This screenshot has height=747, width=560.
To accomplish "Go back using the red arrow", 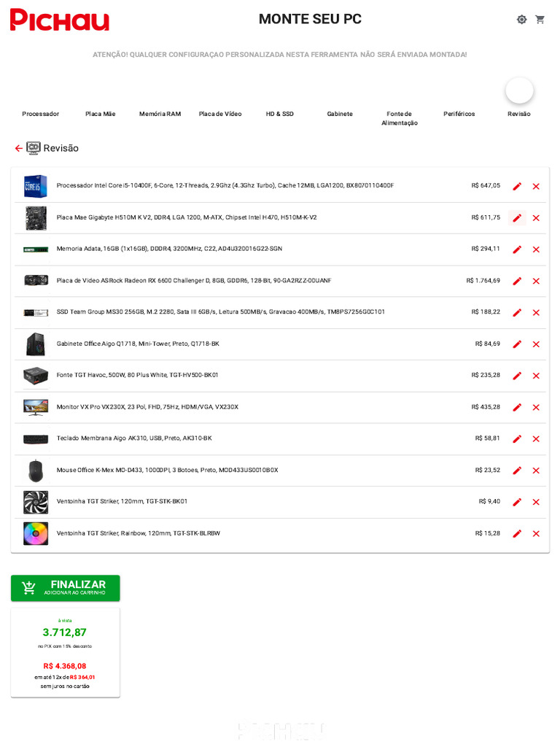I will click(18, 149).
